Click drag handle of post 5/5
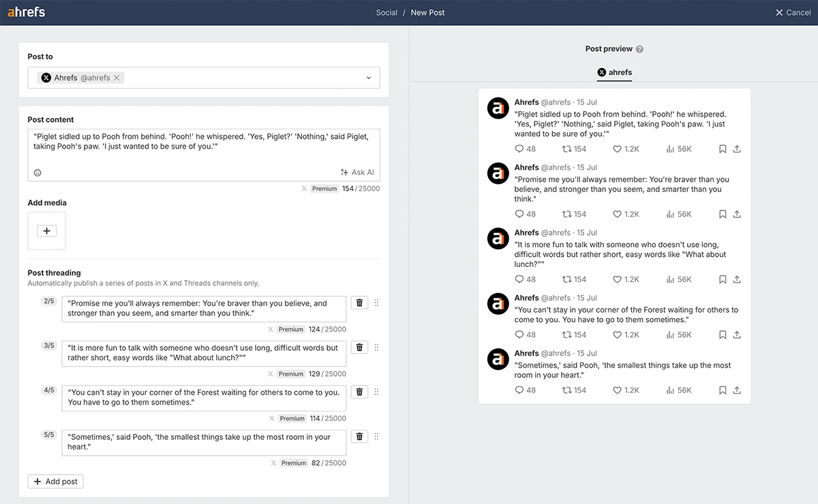818x504 pixels. click(376, 437)
